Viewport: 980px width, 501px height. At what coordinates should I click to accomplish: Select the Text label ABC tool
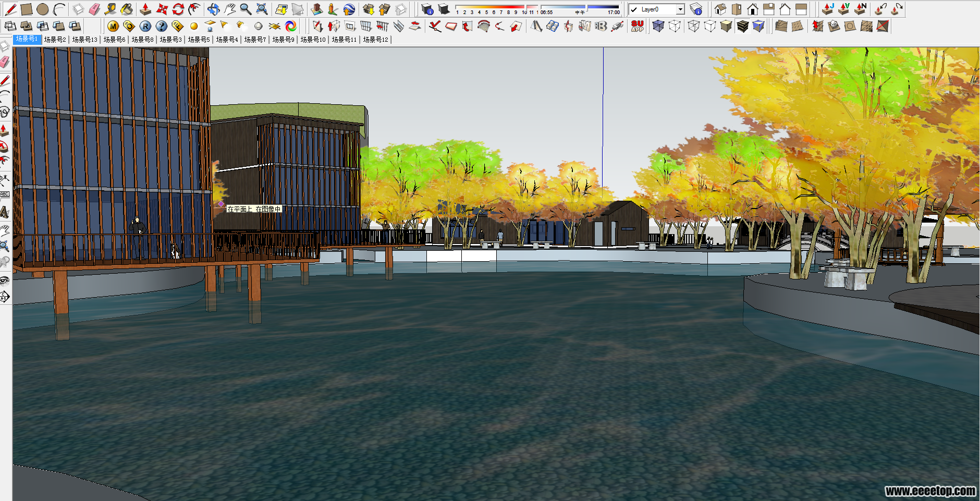(5, 194)
